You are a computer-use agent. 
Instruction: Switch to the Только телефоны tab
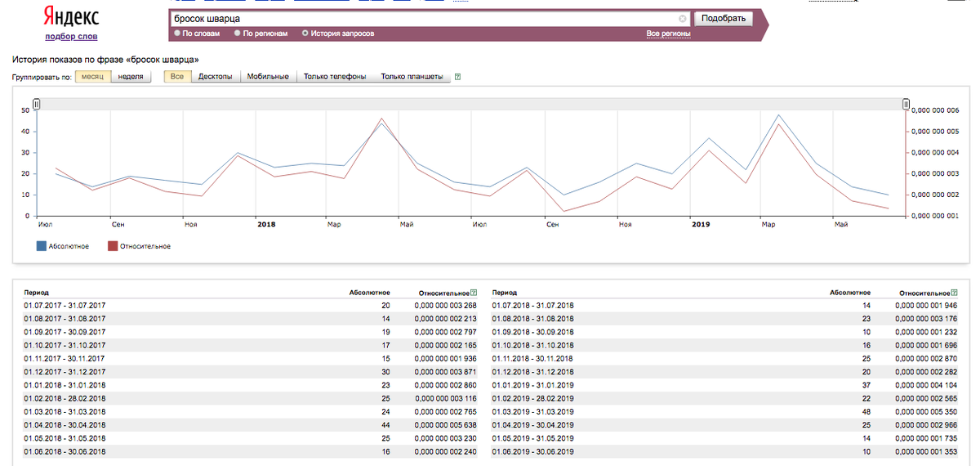tap(335, 76)
